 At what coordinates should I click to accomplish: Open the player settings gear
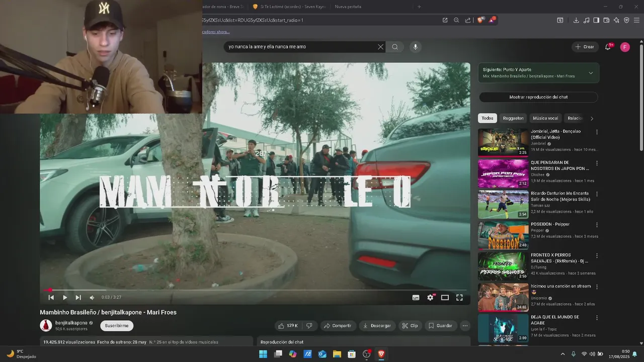[x=430, y=297]
